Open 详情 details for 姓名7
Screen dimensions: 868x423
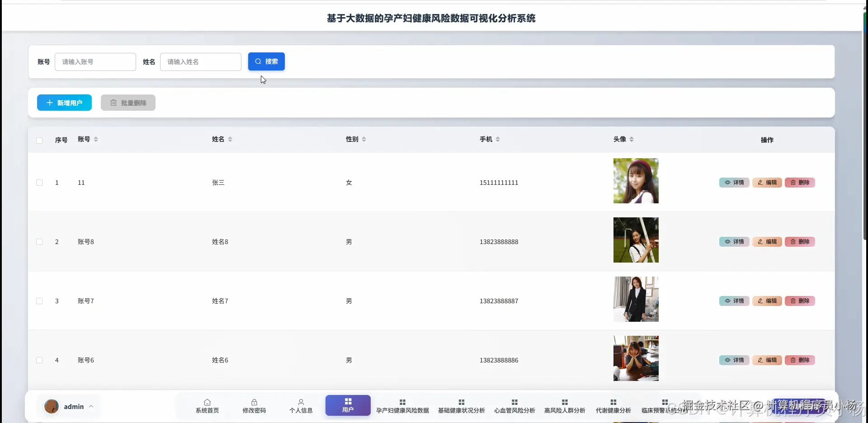pos(734,301)
